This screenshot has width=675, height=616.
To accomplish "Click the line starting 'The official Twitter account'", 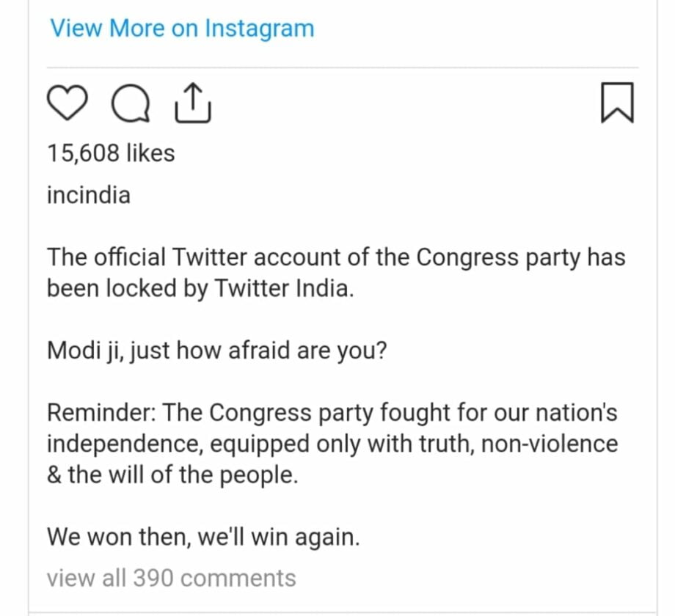I will [335, 257].
